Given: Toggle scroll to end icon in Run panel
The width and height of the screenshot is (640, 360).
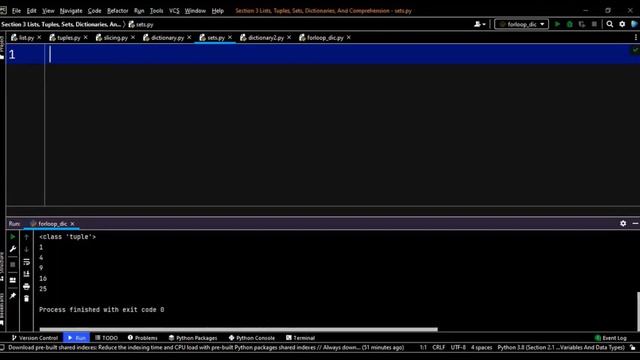Looking at the screenshot, I should coord(27,274).
